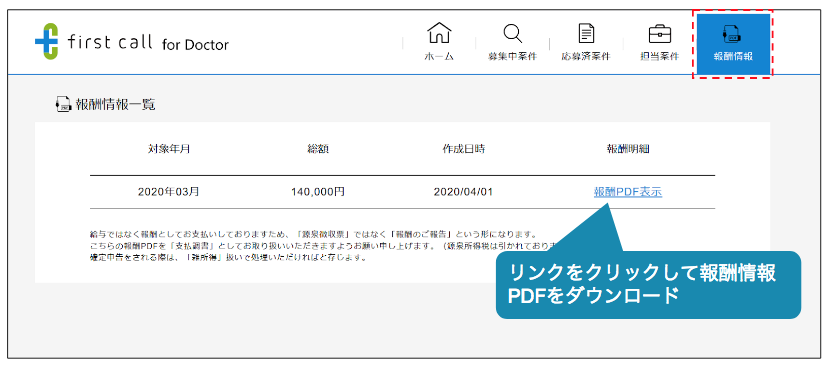Click the 対象年月 column header

169,149
